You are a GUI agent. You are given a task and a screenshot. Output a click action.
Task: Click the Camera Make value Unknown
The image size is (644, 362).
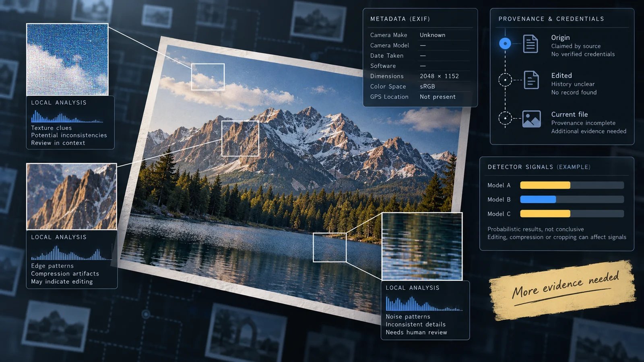(432, 35)
